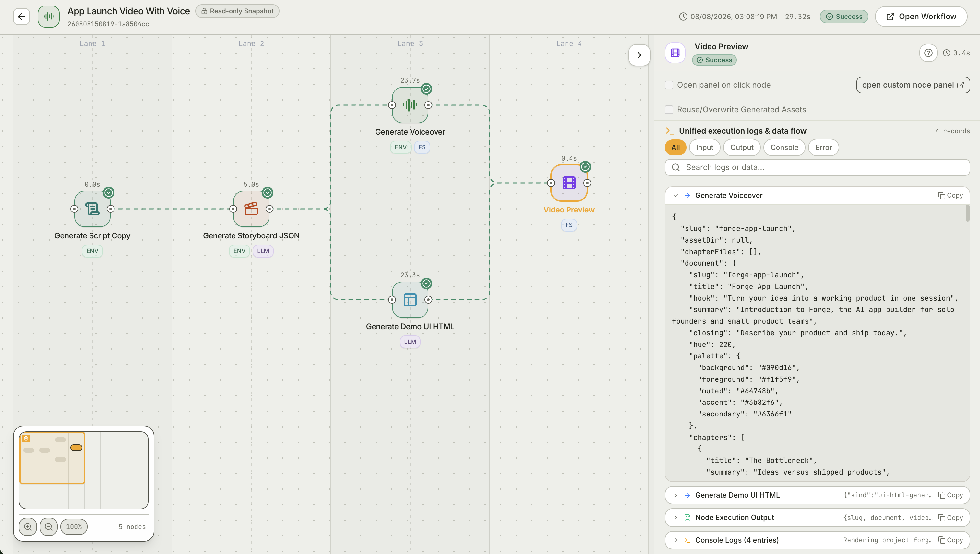Viewport: 980px width, 554px height.
Task: Select the Generate Script Copy node icon
Action: (92, 209)
